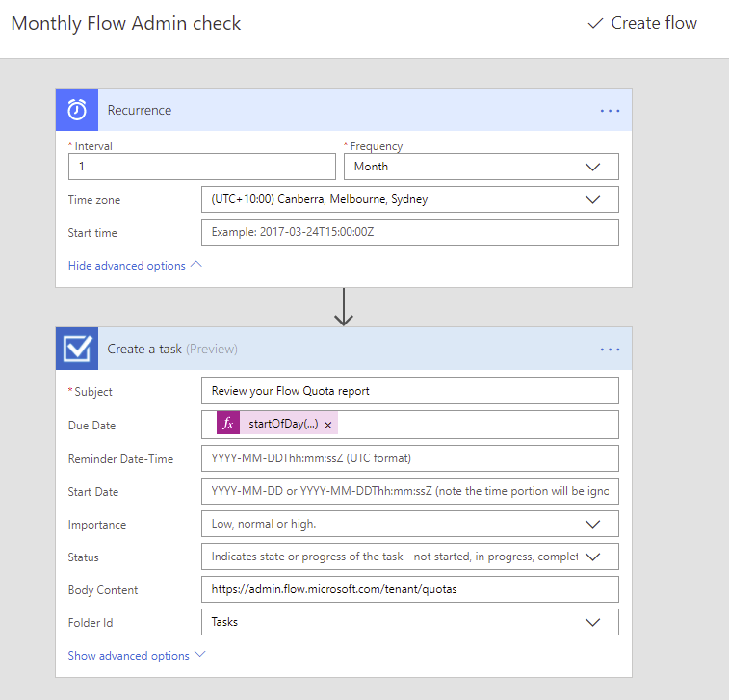Click Create flow button

click(642, 24)
